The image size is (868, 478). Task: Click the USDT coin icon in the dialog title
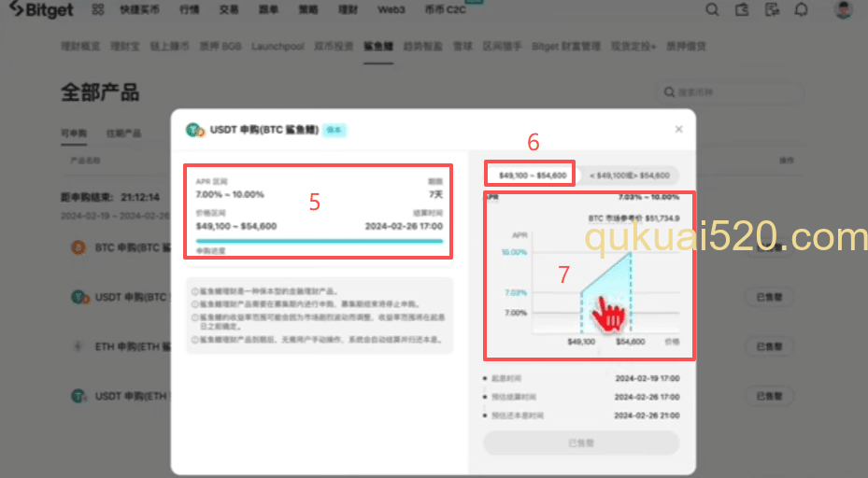click(195, 130)
